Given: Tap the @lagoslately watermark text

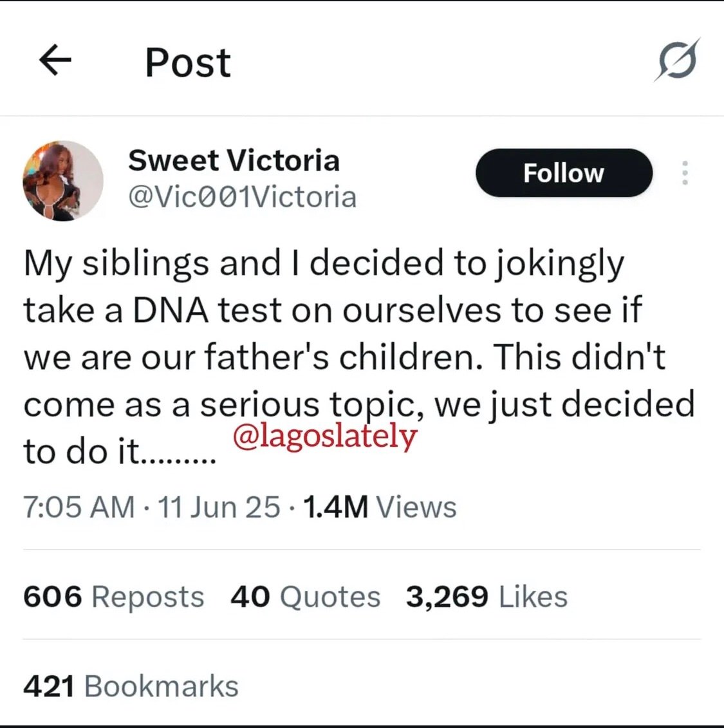Looking at the screenshot, I should 325,437.
